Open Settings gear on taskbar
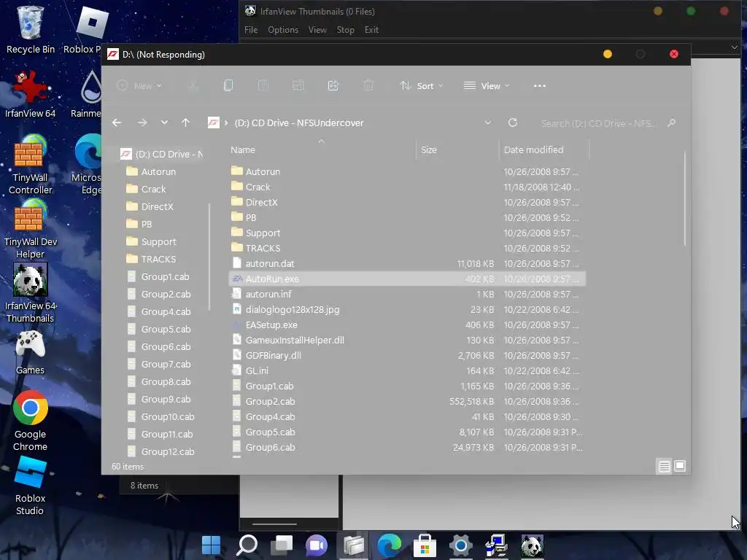Image resolution: width=747 pixels, height=560 pixels. [460, 545]
